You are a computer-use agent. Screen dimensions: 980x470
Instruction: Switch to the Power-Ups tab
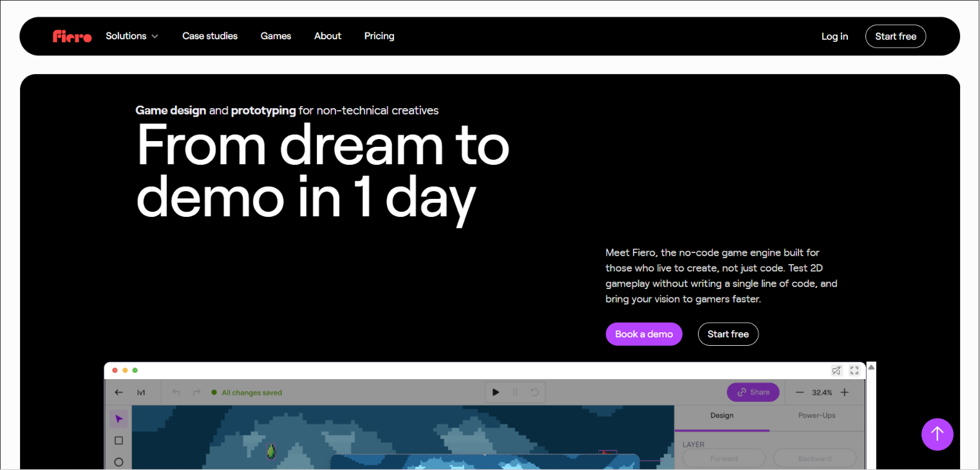(x=817, y=417)
